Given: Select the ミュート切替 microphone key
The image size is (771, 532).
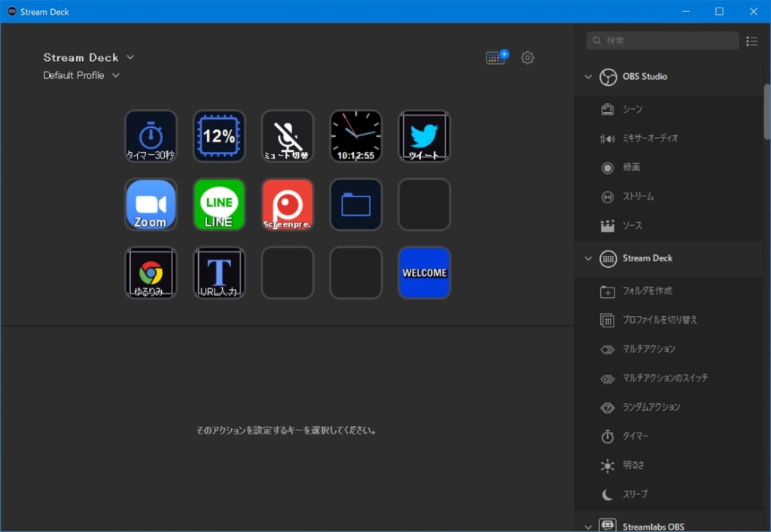Looking at the screenshot, I should (288, 136).
